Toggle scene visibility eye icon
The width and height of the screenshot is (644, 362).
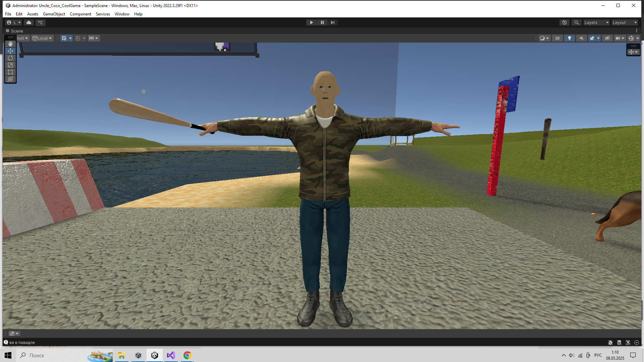(x=607, y=38)
